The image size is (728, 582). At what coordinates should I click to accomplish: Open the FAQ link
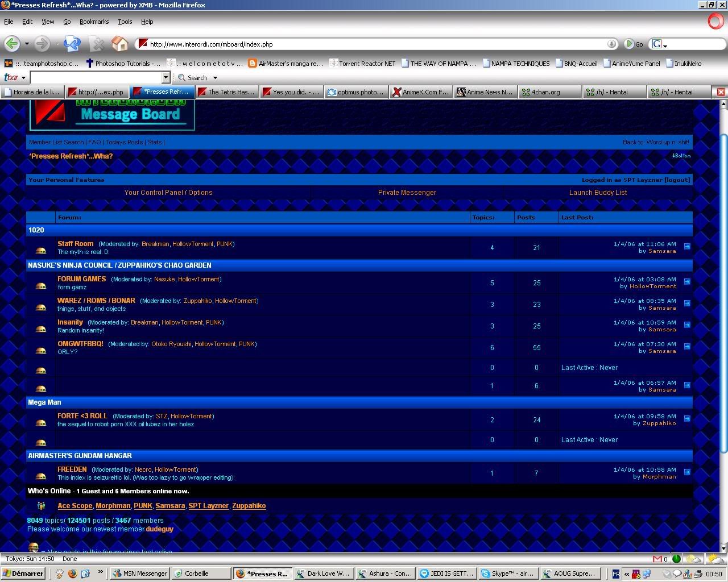tap(94, 142)
